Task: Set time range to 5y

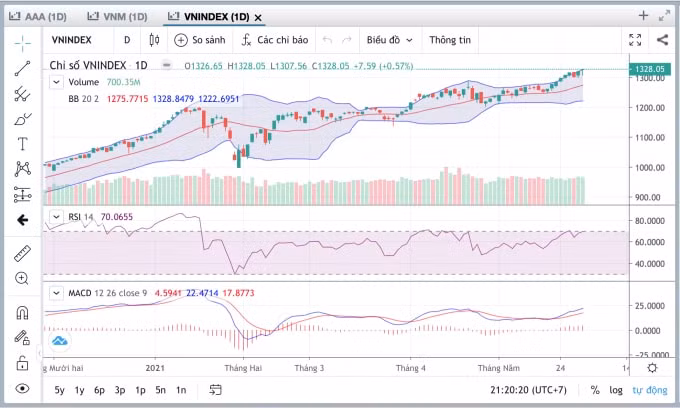Action: point(59,390)
